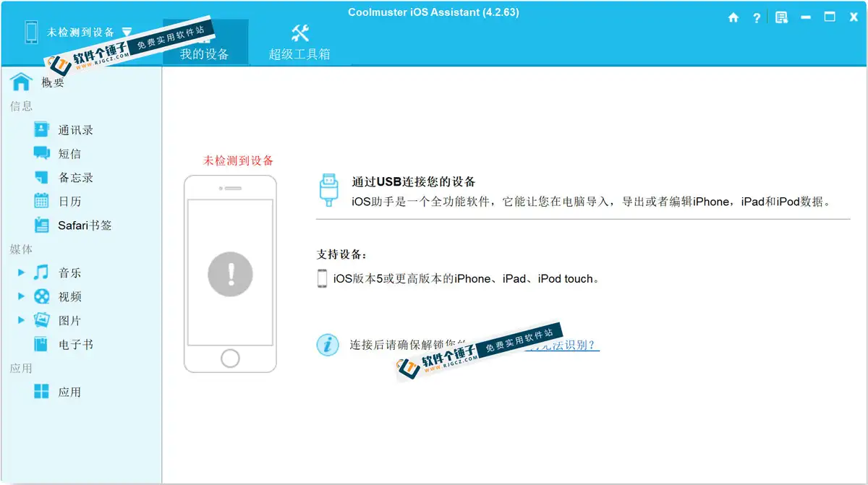The image size is (868, 485).
Task: Expand the 音乐 tree arrow
Action: tap(21, 272)
